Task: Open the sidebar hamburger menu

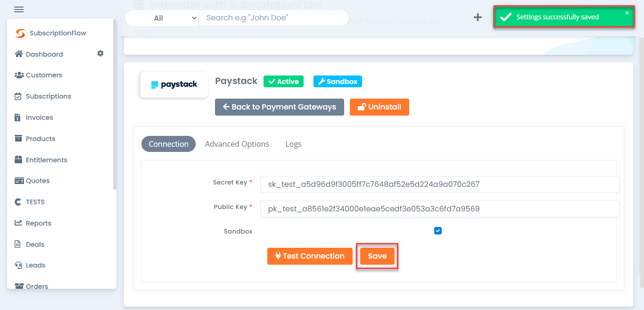Action: pyautogui.click(x=19, y=9)
